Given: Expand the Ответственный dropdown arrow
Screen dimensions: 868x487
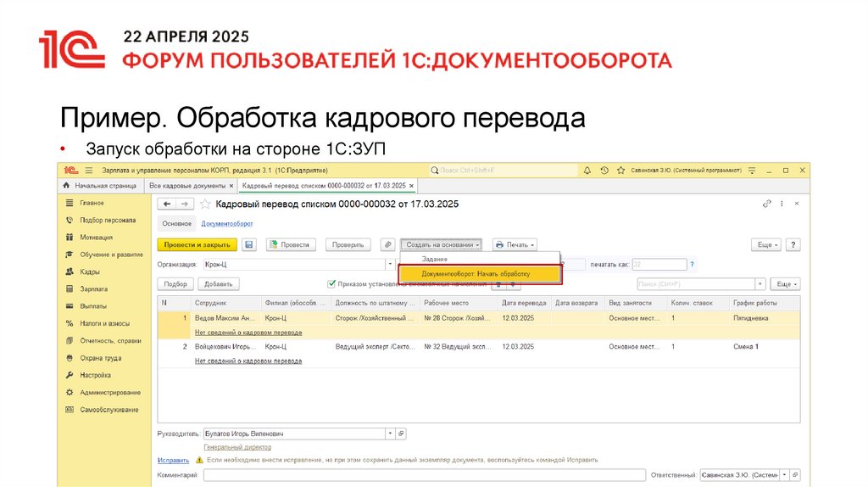Looking at the screenshot, I should tap(784, 475).
